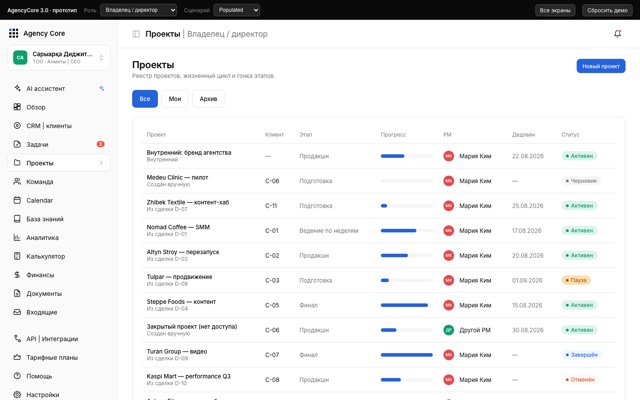The width and height of the screenshot is (640, 400).
Task: Click the Аналитика chart icon
Action: (x=17, y=238)
